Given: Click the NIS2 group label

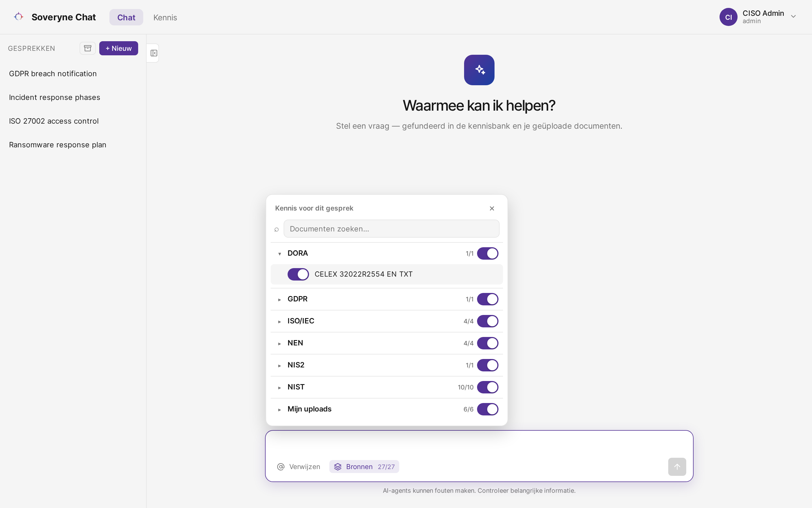Looking at the screenshot, I should [295, 365].
